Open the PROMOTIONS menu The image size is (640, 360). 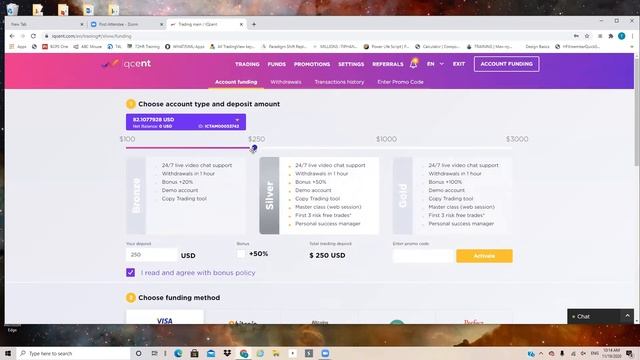312,64
